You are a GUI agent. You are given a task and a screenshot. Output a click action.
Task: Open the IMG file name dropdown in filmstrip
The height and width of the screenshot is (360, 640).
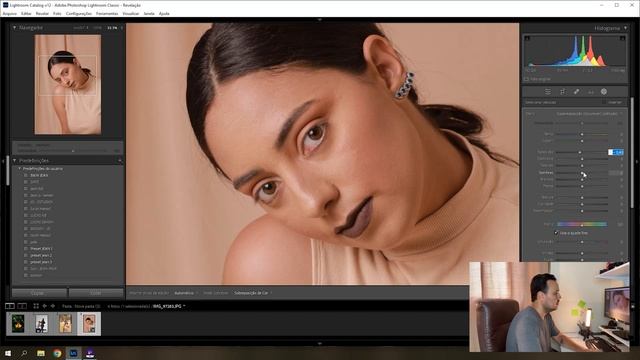click(x=169, y=306)
